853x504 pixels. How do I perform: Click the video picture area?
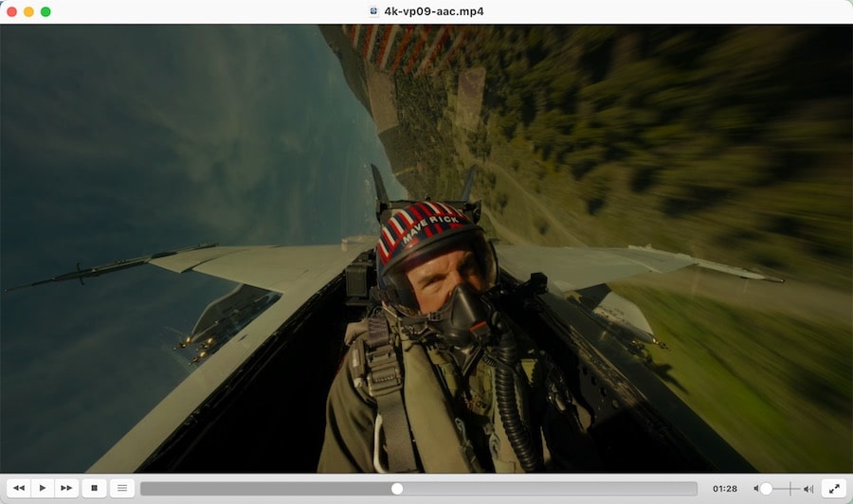[426, 248]
